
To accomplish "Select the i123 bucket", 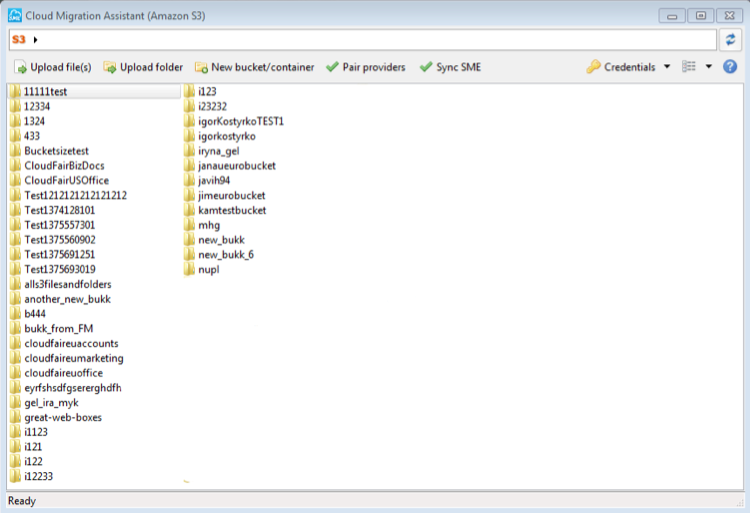I will tap(207, 91).
